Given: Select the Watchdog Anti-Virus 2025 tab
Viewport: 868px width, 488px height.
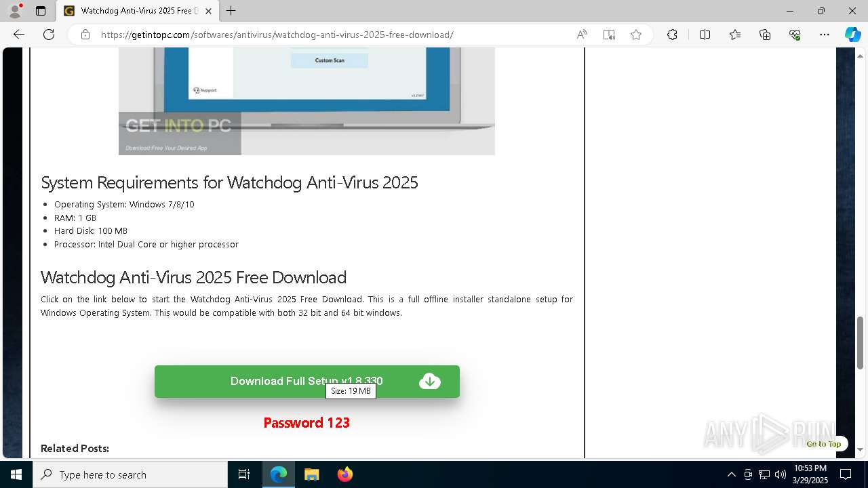Looking at the screenshot, I should tap(138, 11).
